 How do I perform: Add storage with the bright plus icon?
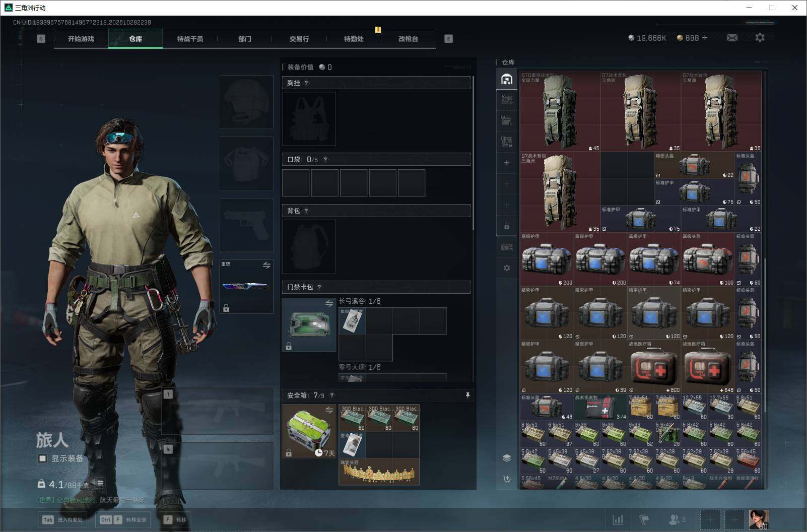(x=507, y=163)
